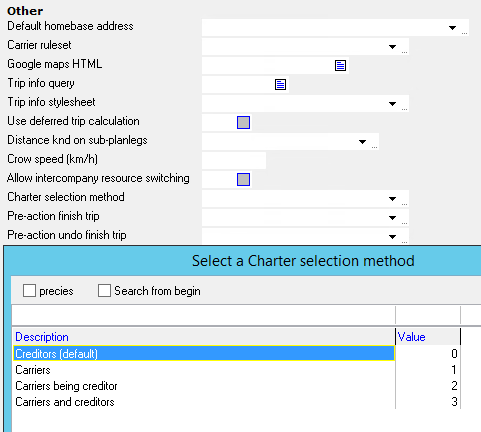Check the precies option
The height and width of the screenshot is (432, 481).
coord(29,290)
